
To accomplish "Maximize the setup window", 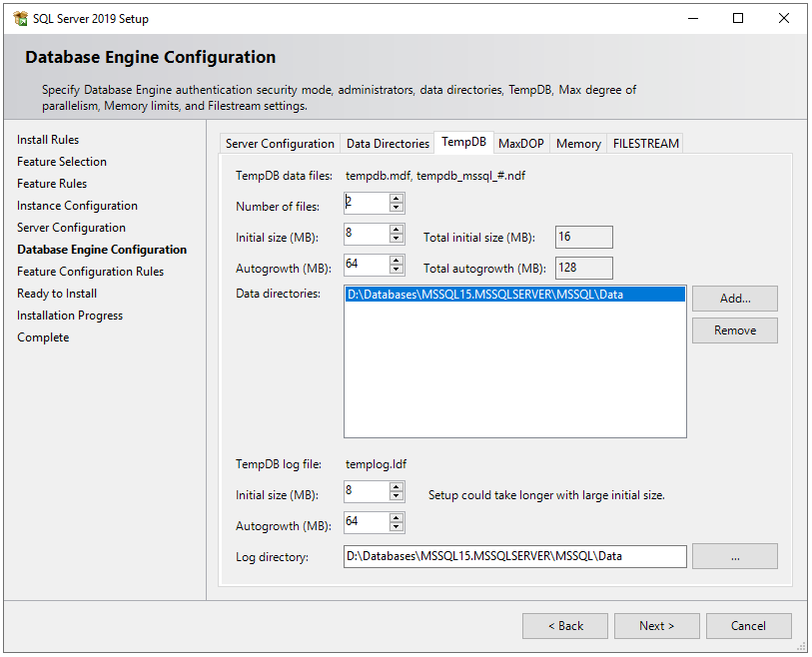I will coord(738,19).
